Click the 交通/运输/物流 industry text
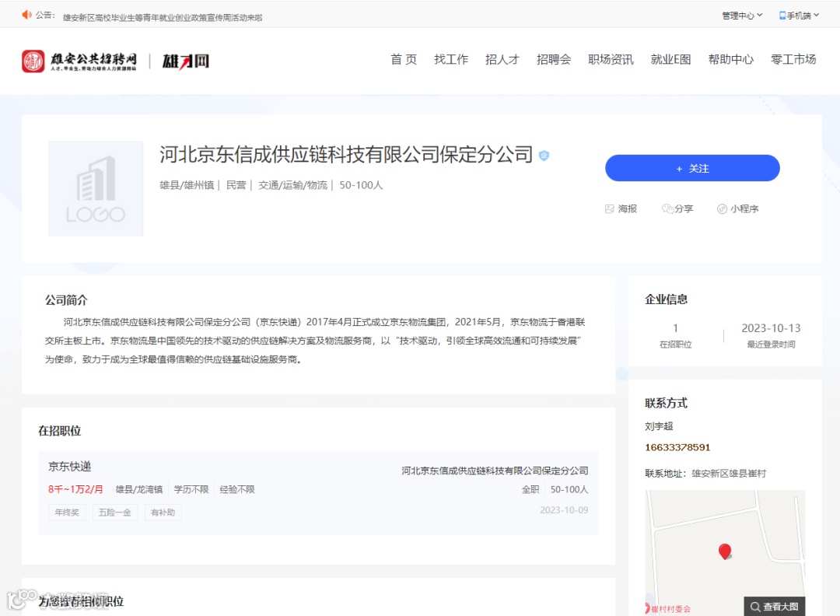Image resolution: width=840 pixels, height=616 pixels. click(x=292, y=185)
